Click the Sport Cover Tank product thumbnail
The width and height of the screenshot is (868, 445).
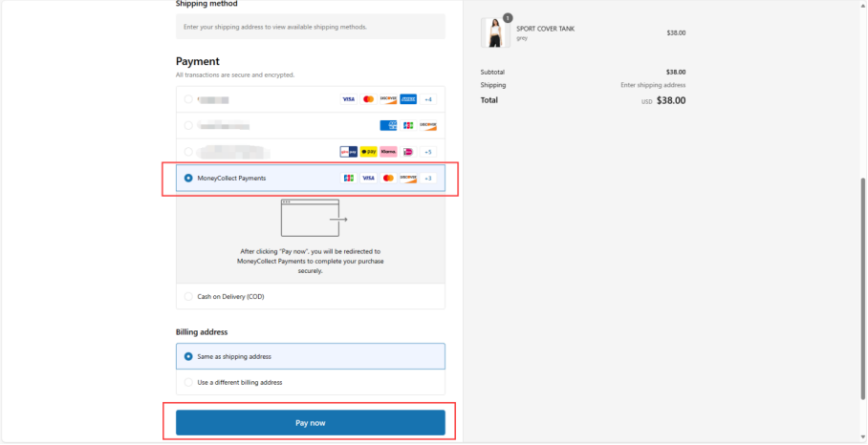pos(495,32)
